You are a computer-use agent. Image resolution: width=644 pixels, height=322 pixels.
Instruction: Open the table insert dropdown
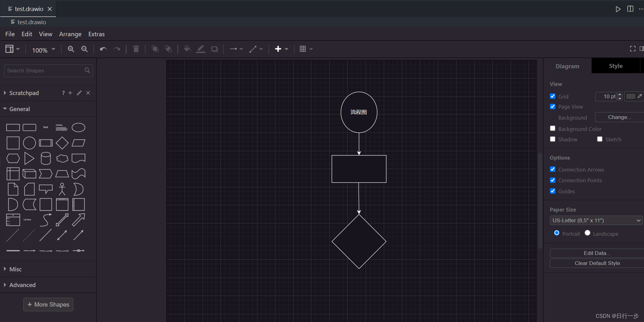tap(306, 49)
